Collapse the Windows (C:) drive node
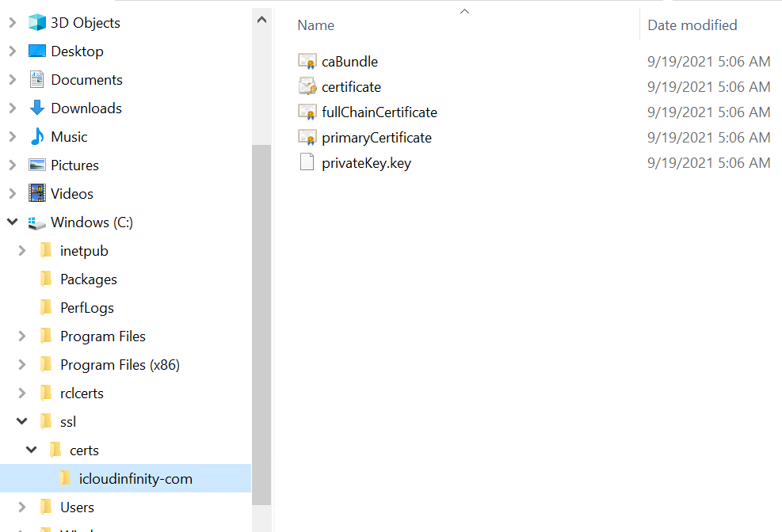782x532 pixels. tap(13, 221)
